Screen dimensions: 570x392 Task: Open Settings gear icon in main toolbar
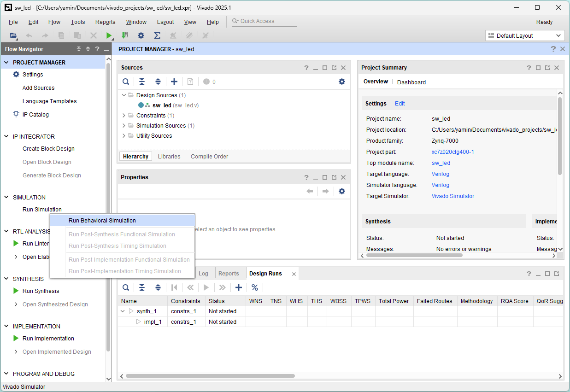(141, 35)
